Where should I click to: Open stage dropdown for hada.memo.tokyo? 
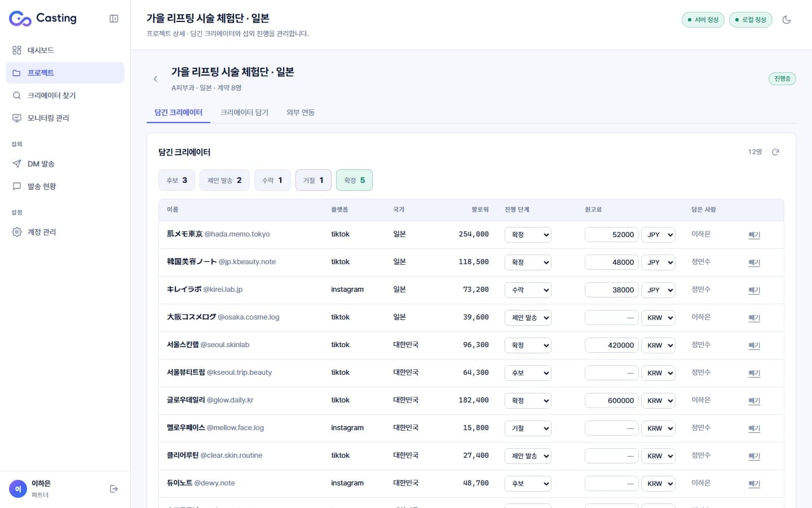(528, 235)
